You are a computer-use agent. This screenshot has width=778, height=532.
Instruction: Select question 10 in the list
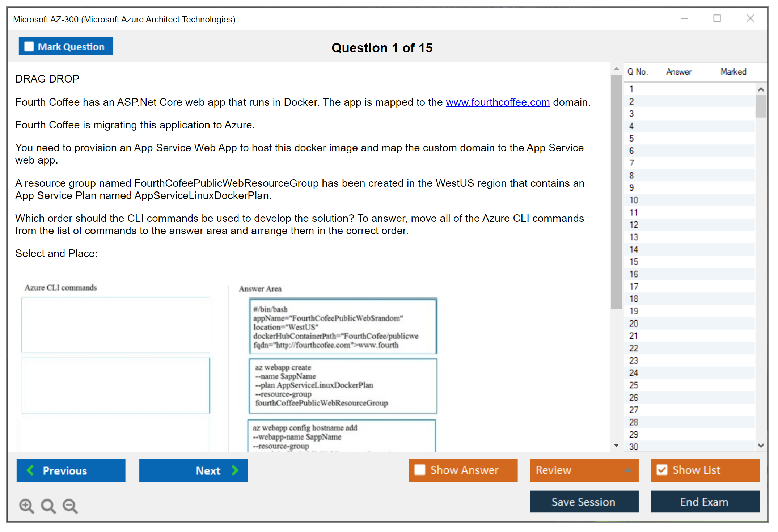[x=634, y=200]
